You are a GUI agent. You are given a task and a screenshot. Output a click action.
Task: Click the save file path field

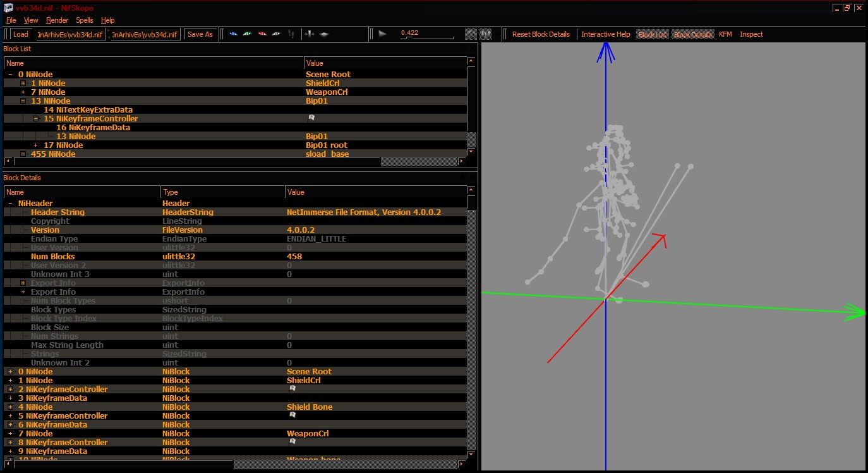(x=146, y=34)
